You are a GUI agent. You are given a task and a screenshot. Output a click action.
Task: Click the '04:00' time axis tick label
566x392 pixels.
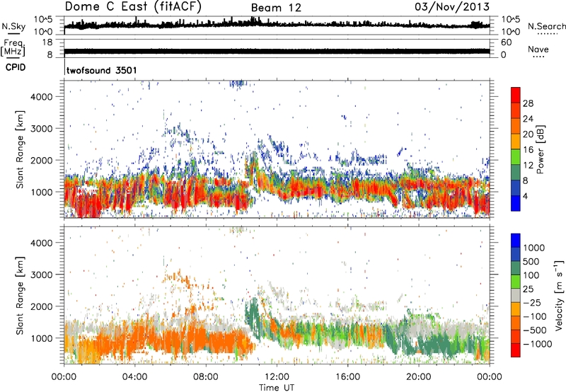click(x=134, y=377)
